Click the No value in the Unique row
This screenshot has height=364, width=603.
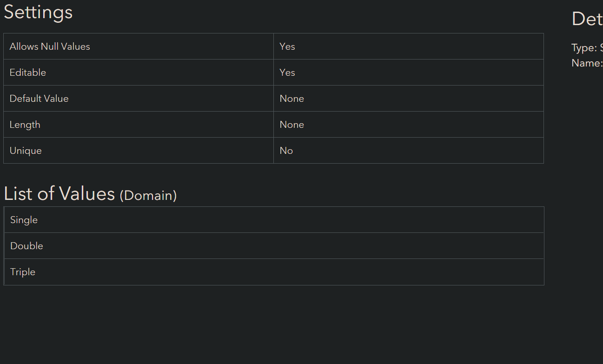(x=286, y=151)
